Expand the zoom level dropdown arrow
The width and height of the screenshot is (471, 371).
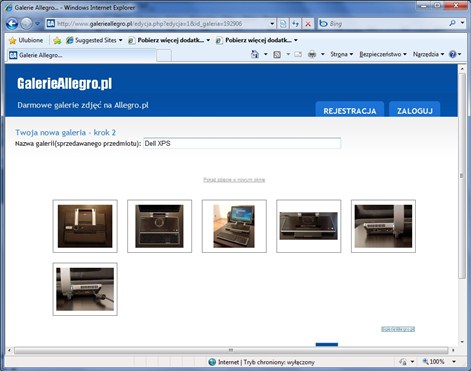coord(454,362)
